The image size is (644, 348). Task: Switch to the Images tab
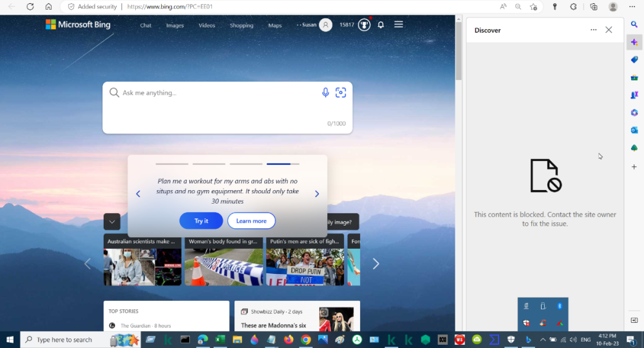tap(175, 26)
